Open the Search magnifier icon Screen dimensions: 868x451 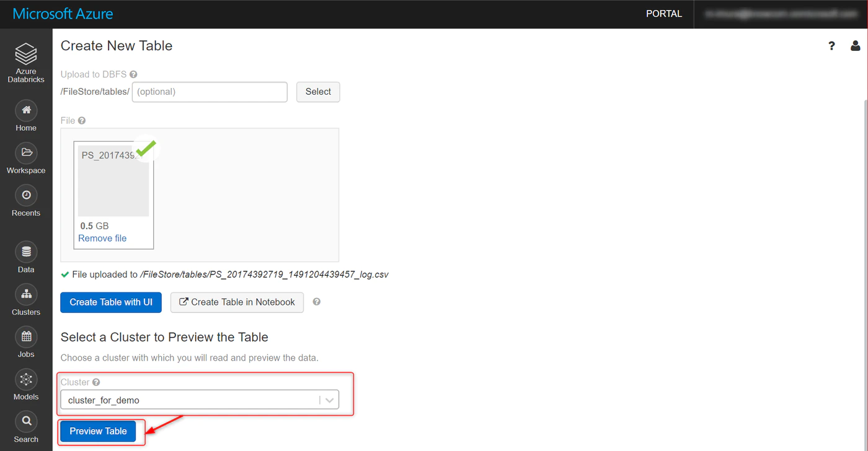[x=26, y=422]
